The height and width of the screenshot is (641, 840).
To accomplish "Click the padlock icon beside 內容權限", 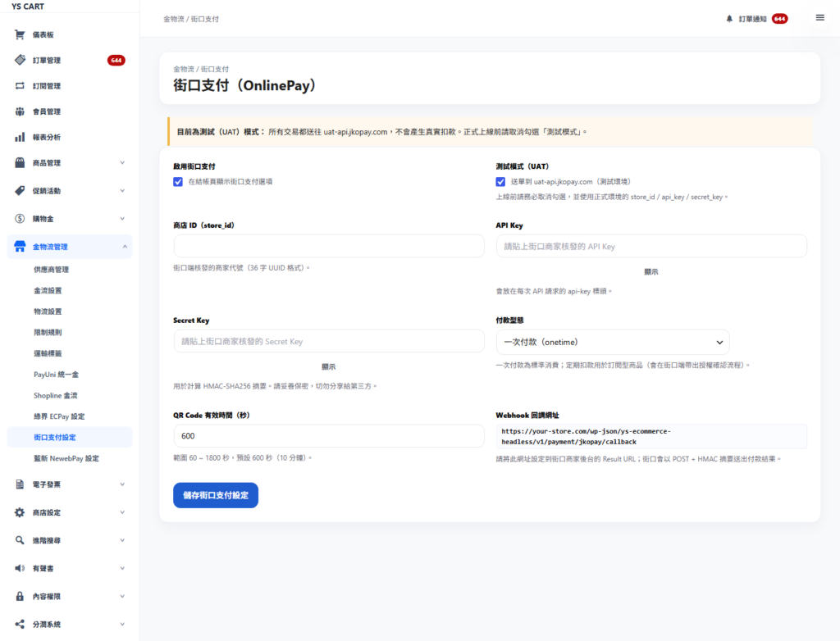I will (20, 596).
